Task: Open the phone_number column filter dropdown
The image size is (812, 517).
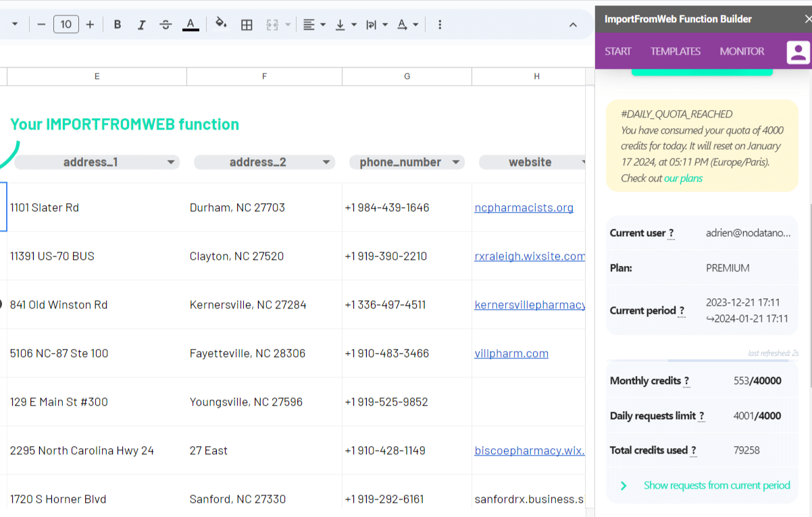Action: click(x=456, y=162)
